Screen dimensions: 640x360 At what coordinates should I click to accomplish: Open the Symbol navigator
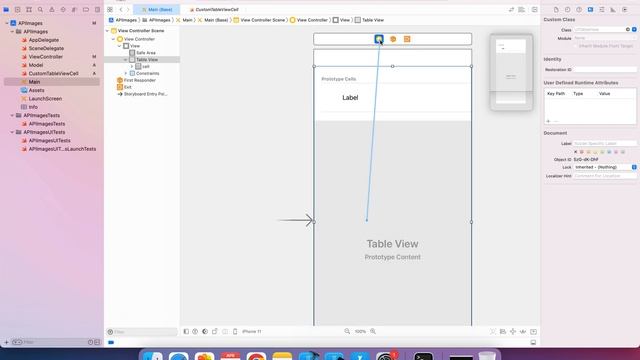29,9
